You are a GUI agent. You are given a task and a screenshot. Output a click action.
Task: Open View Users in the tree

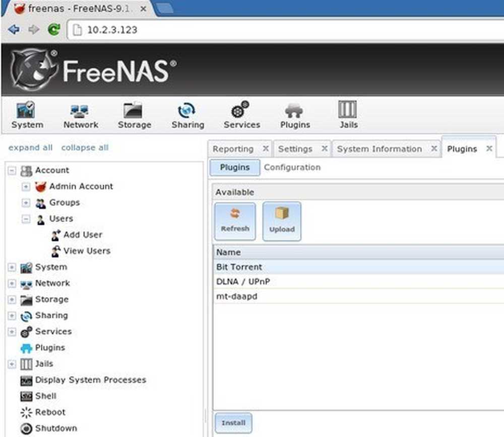87,251
